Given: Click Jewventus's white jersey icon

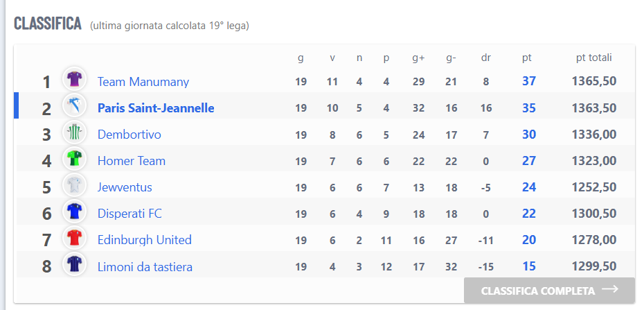Looking at the screenshot, I should [74, 184].
